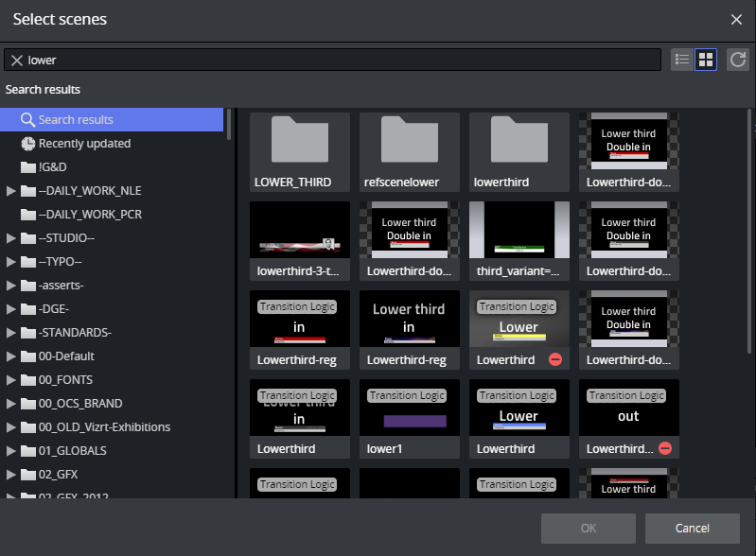Expand the --DAILY_WORK_NLE folder
This screenshot has width=756, height=556.
(x=11, y=191)
